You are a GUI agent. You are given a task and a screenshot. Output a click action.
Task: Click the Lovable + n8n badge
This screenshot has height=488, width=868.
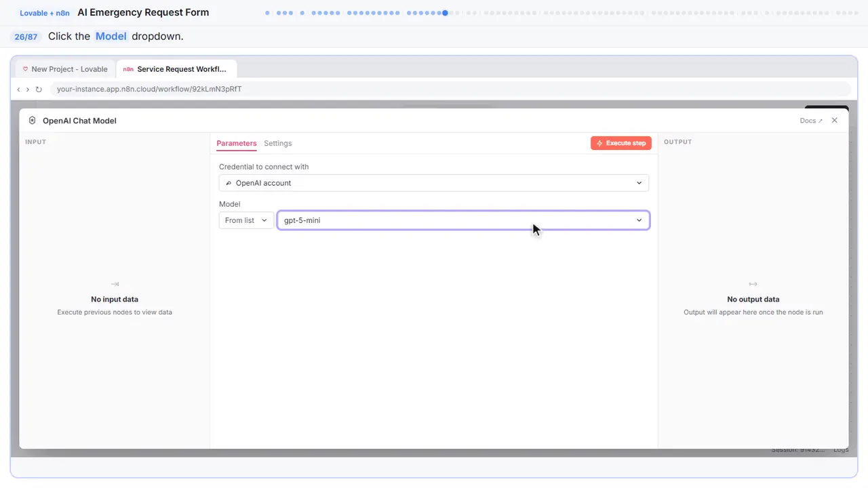tap(45, 13)
